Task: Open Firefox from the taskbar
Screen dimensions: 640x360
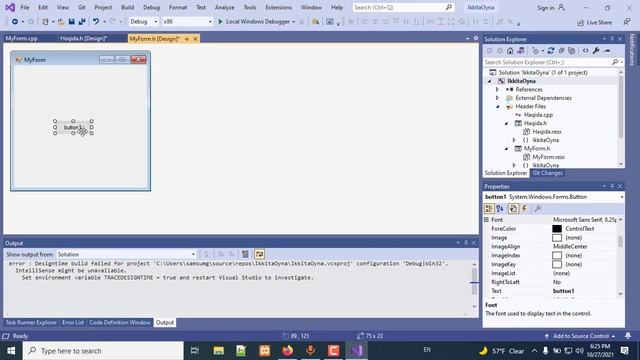Action: coord(287,351)
